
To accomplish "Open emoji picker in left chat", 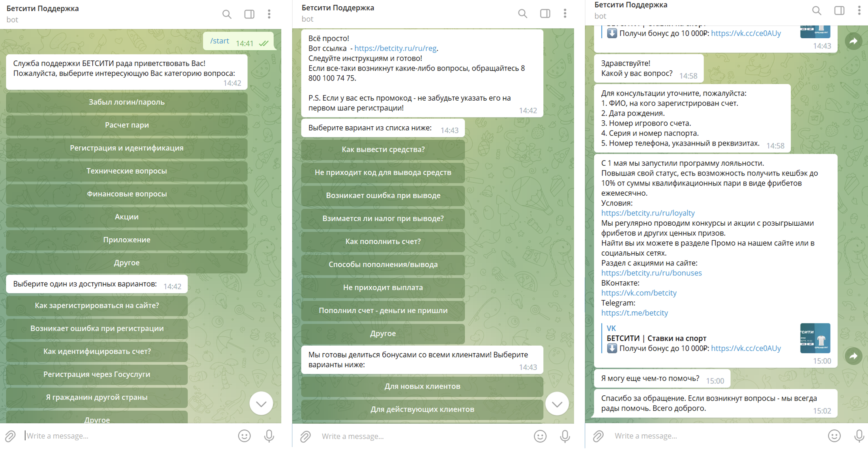I will tap(244, 436).
